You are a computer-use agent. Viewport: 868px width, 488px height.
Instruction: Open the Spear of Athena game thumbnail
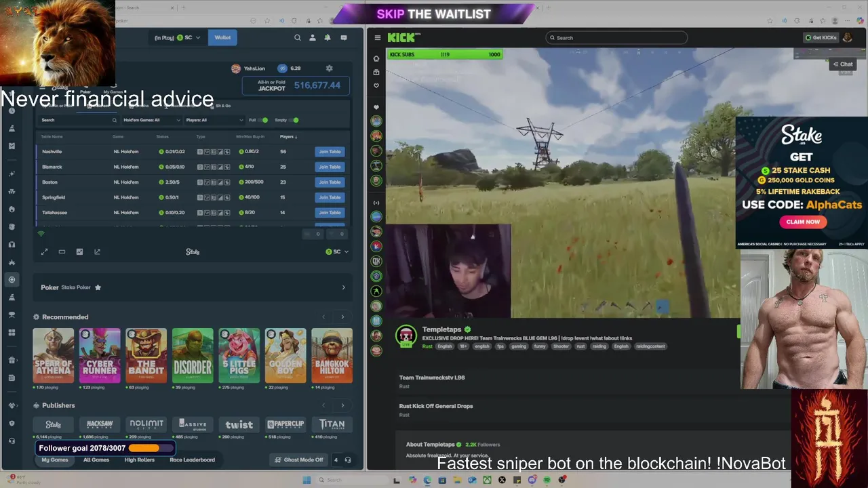54,356
